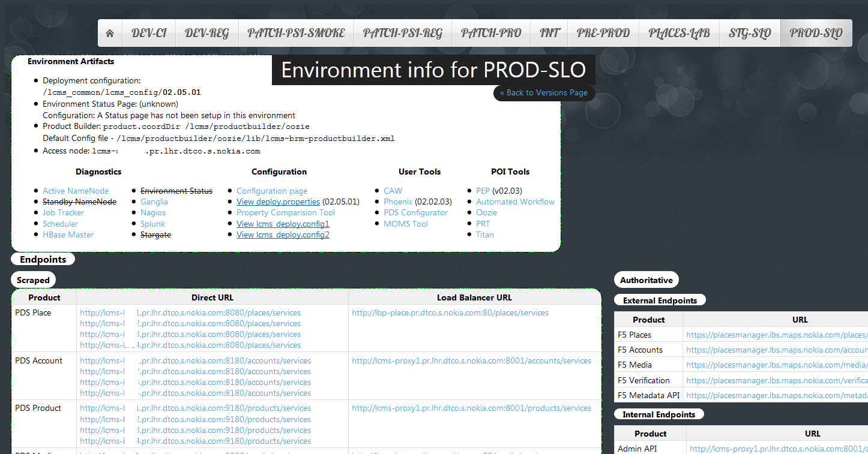868x454 pixels.
Task: Open the Job Tracker diagnostics link
Action: click(63, 212)
